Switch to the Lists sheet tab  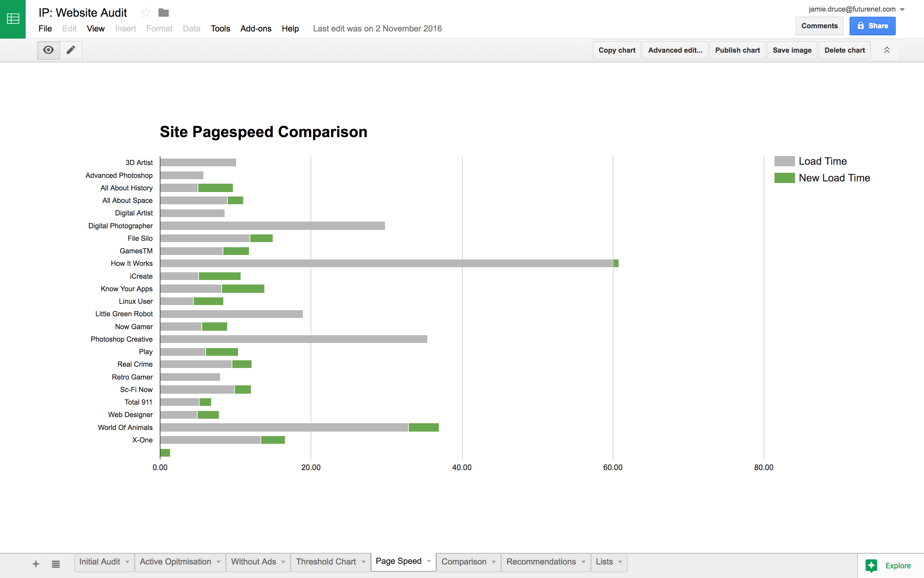click(604, 562)
